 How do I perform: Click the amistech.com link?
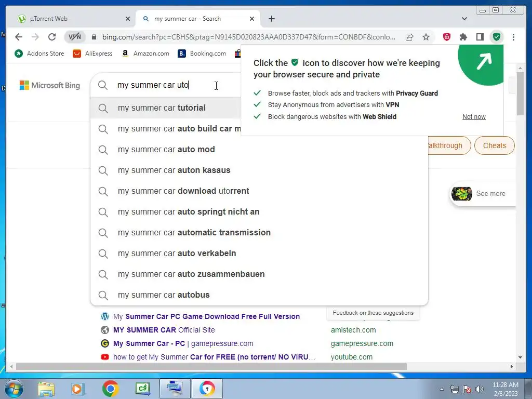(353, 330)
